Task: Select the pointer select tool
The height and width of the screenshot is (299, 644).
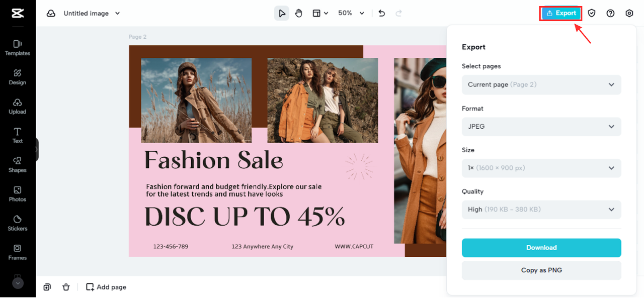Action: (x=282, y=14)
